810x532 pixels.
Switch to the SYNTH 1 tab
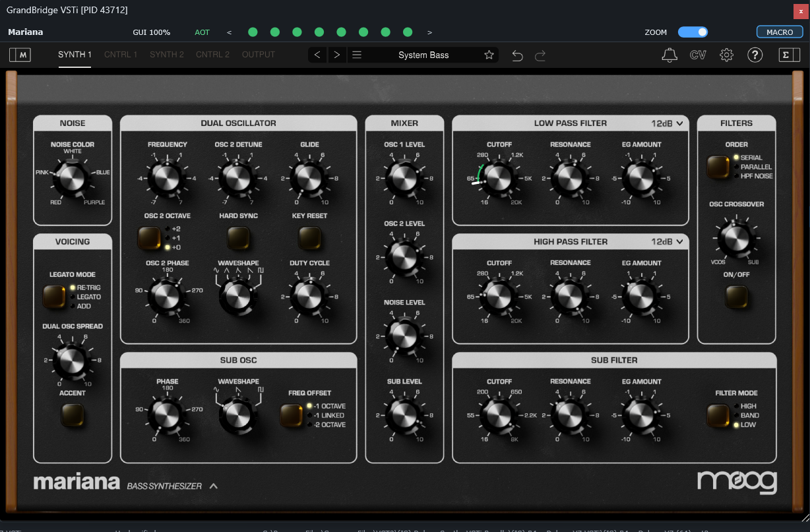click(75, 55)
